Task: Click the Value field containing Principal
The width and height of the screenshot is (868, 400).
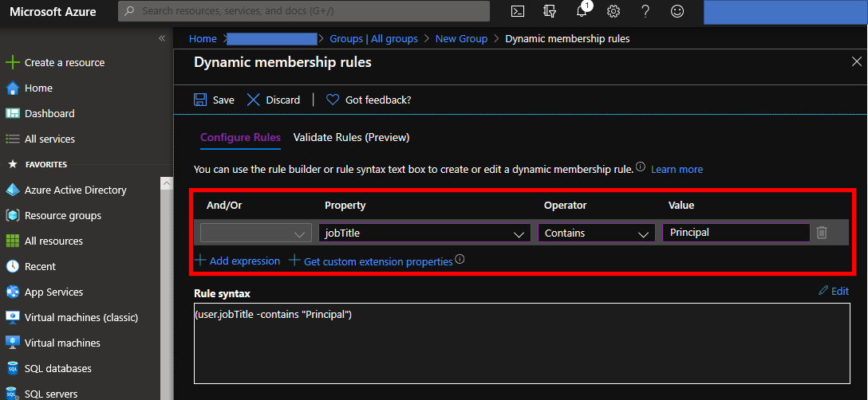Action: 736,233
